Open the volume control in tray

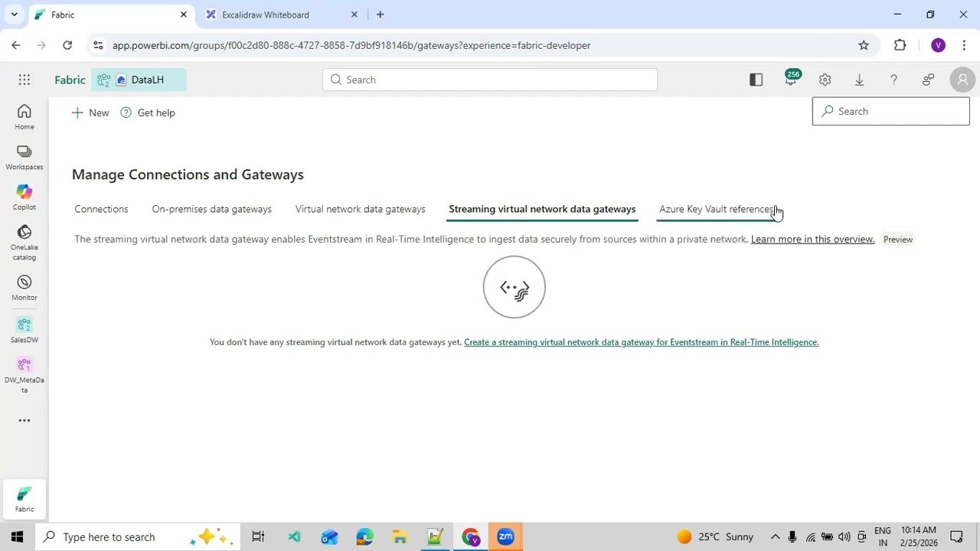844,536
